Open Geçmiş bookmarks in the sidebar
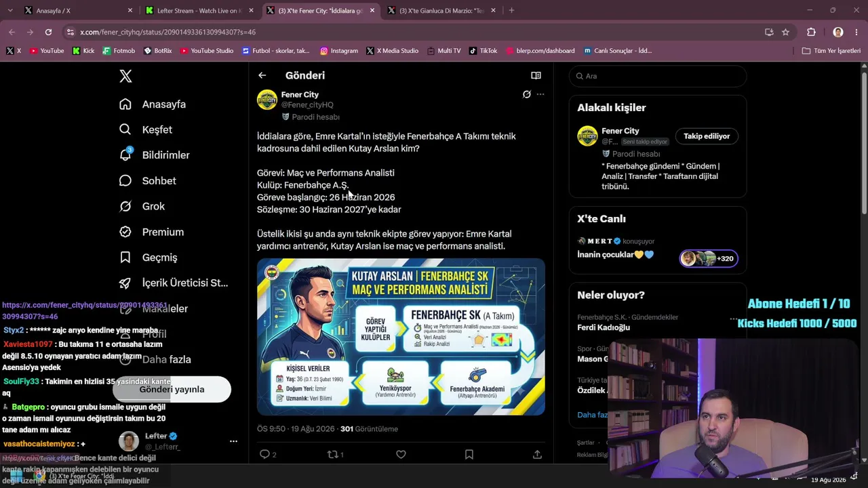The width and height of the screenshot is (868, 488). pyautogui.click(x=149, y=258)
